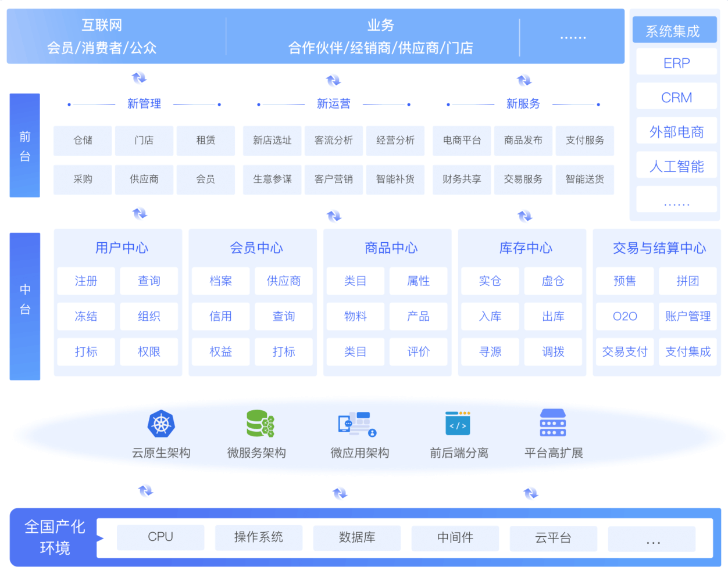
Task: Click the 寻源 cell in 库存中心
Action: pyautogui.click(x=490, y=352)
